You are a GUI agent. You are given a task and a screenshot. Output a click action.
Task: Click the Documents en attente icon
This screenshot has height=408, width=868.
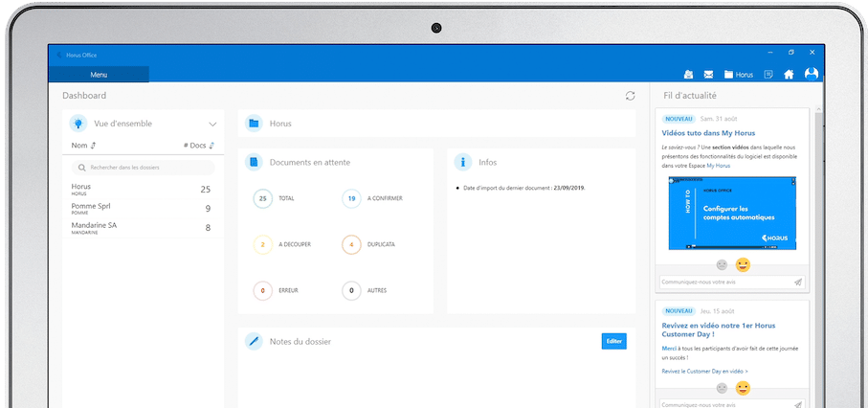(x=255, y=162)
